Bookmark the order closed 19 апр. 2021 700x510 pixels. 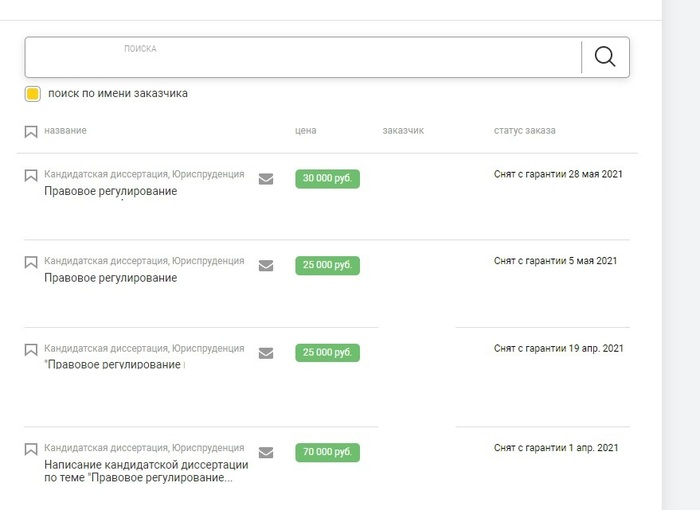point(31,350)
